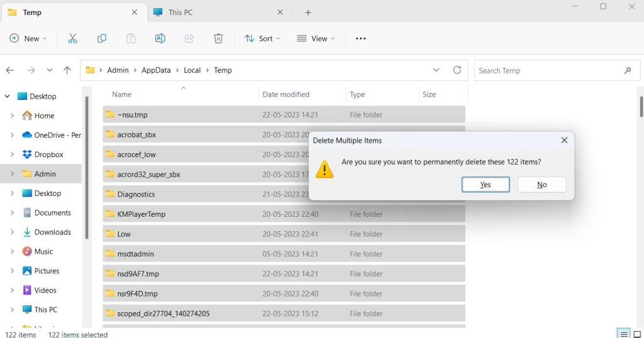Expand the Admin tree node

click(x=12, y=174)
